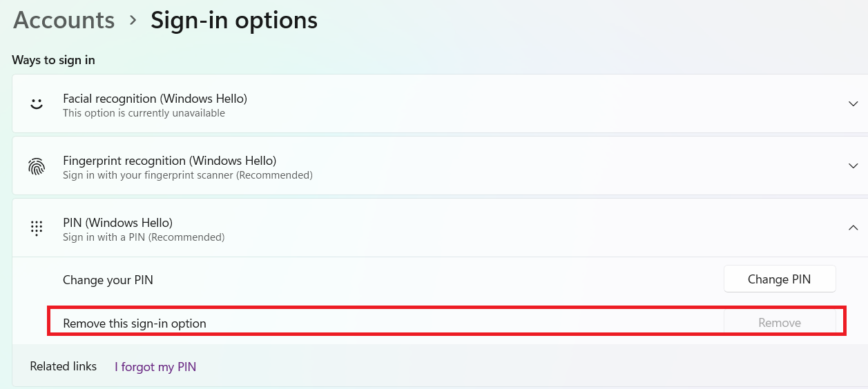Click the Sign-in options page heading
868x389 pixels.
pos(234,20)
